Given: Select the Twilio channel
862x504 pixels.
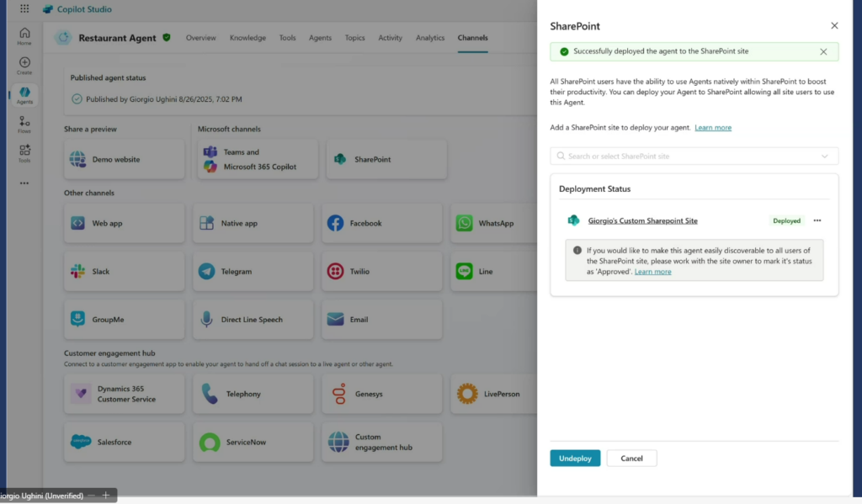Looking at the screenshot, I should 381,272.
